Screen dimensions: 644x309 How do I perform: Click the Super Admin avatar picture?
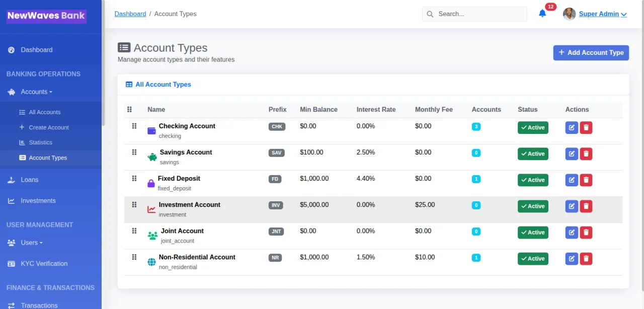point(569,14)
